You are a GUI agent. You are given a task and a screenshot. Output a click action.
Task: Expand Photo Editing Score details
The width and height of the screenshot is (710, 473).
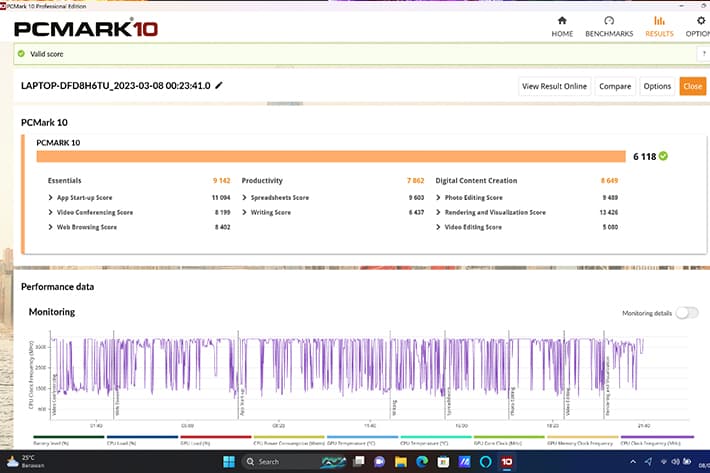click(x=438, y=197)
